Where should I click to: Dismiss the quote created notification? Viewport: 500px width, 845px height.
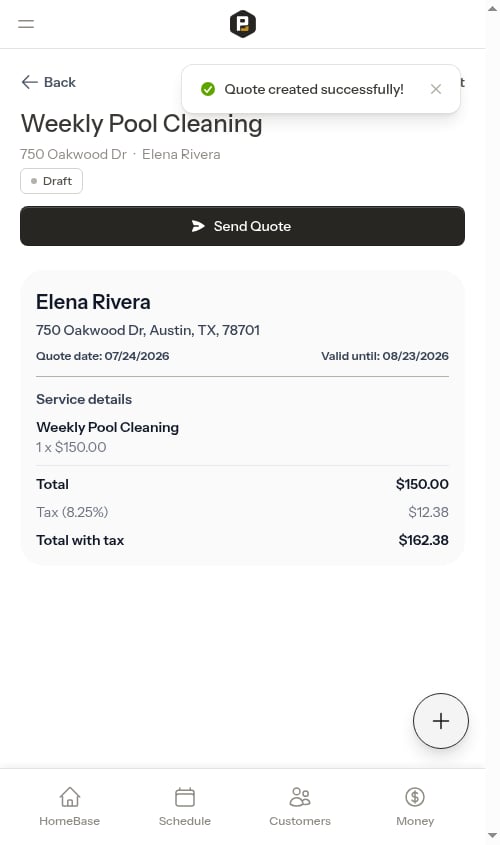point(436,89)
